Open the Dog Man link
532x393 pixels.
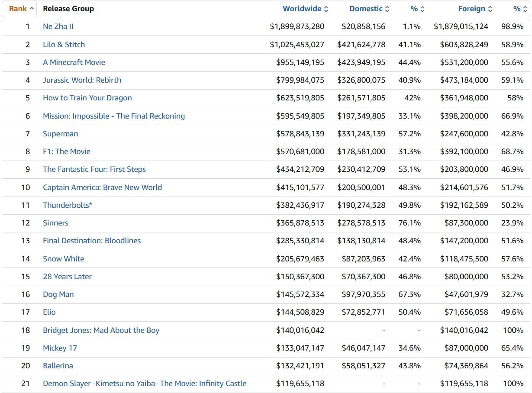point(58,294)
